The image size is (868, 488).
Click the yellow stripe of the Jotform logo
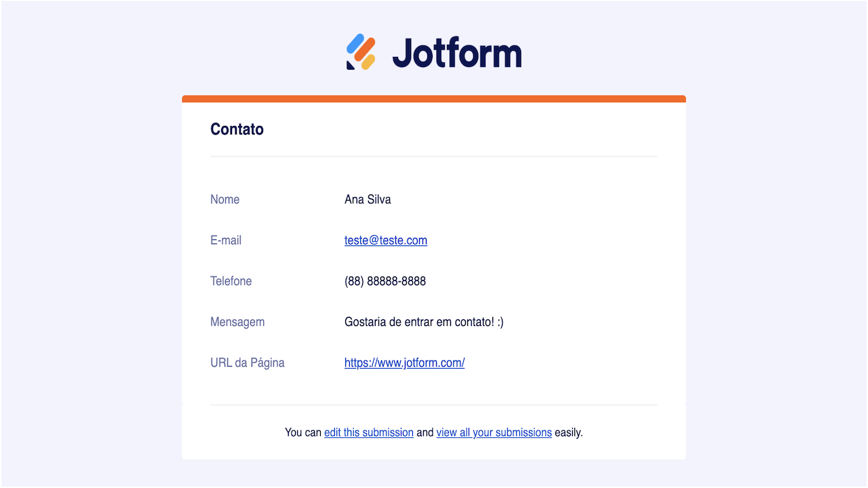368,62
